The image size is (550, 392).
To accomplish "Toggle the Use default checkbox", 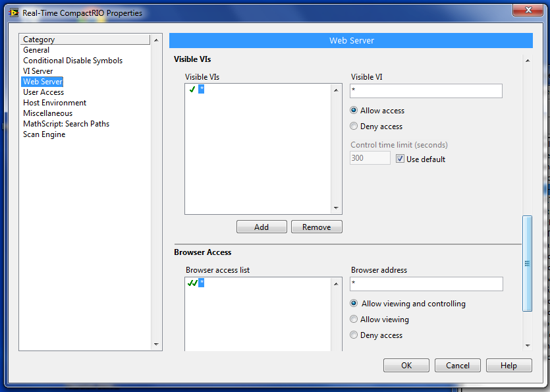I will click(400, 159).
